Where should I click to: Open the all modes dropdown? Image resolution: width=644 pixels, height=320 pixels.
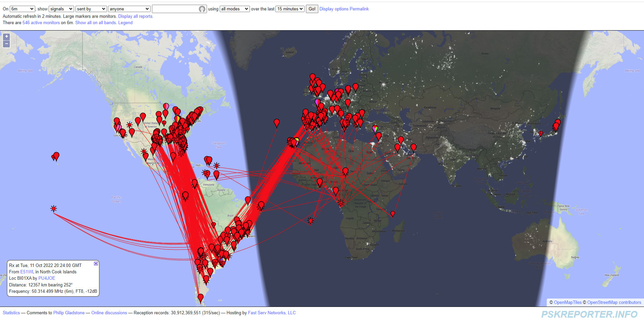pos(235,9)
